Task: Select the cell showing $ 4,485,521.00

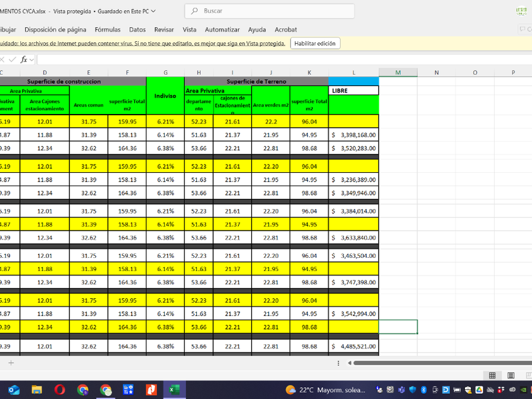Action: (x=353, y=346)
